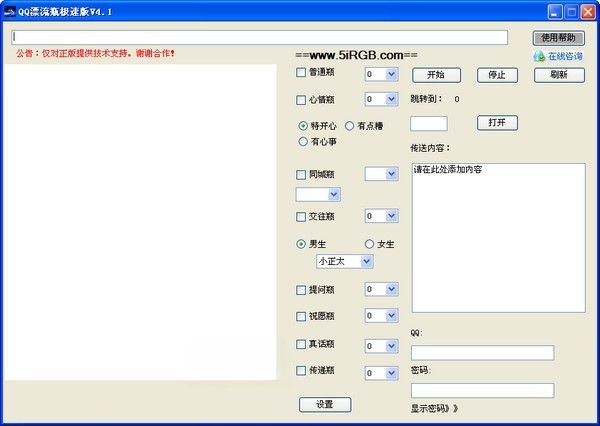Click the 密码 password input field

[483, 390]
